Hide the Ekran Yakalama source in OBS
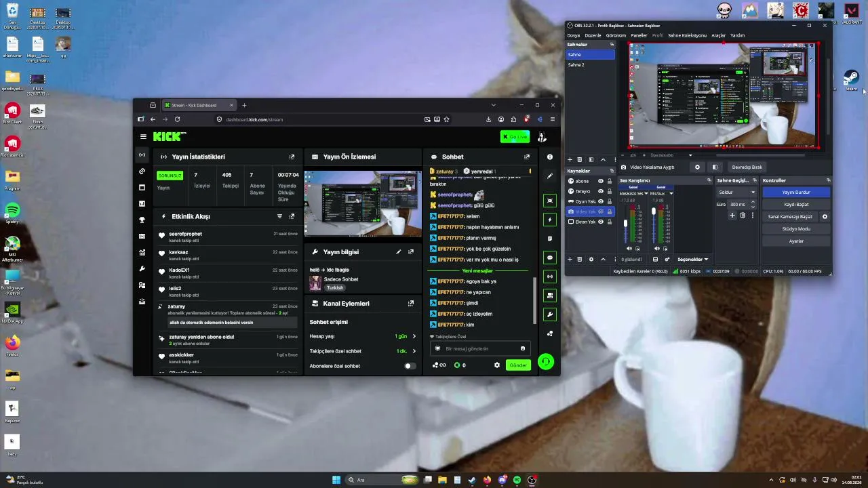This screenshot has height=488, width=868. tap(600, 222)
